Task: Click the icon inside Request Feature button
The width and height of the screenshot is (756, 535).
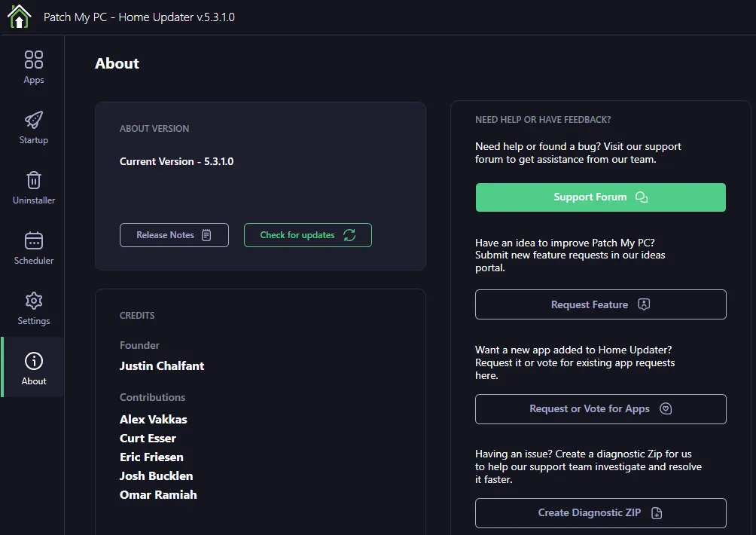Action: pos(644,304)
